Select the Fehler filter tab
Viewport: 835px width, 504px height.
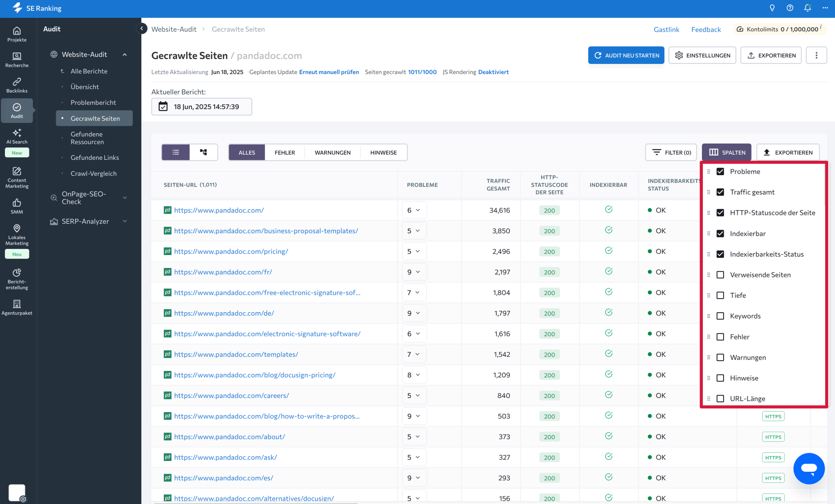pos(285,152)
